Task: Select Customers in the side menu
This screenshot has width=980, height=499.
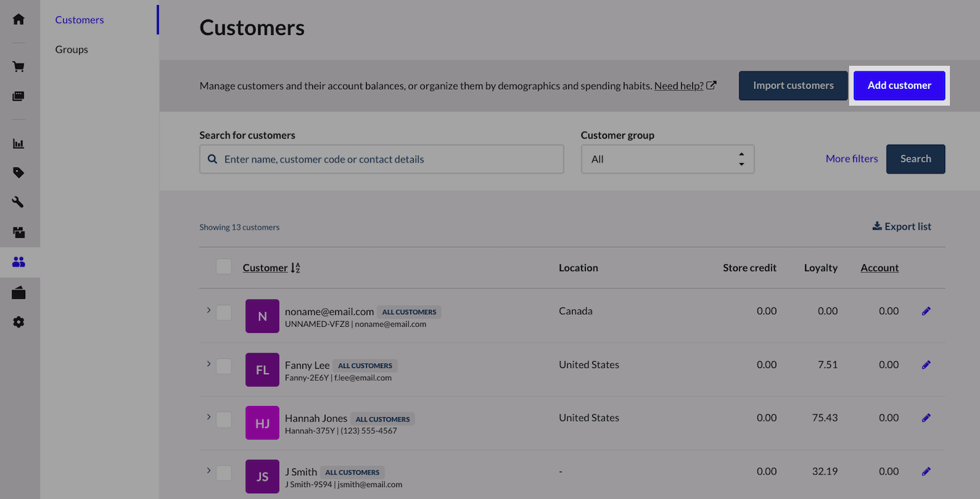Action: coord(79,20)
